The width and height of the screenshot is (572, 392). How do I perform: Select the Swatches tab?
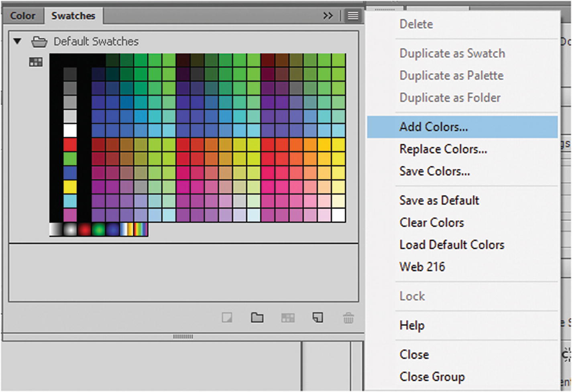point(73,16)
